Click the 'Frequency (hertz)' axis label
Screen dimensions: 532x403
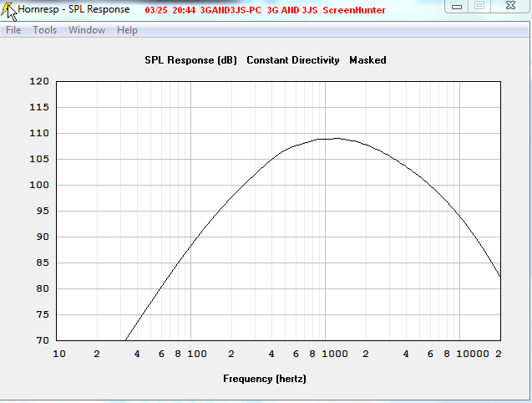point(265,379)
